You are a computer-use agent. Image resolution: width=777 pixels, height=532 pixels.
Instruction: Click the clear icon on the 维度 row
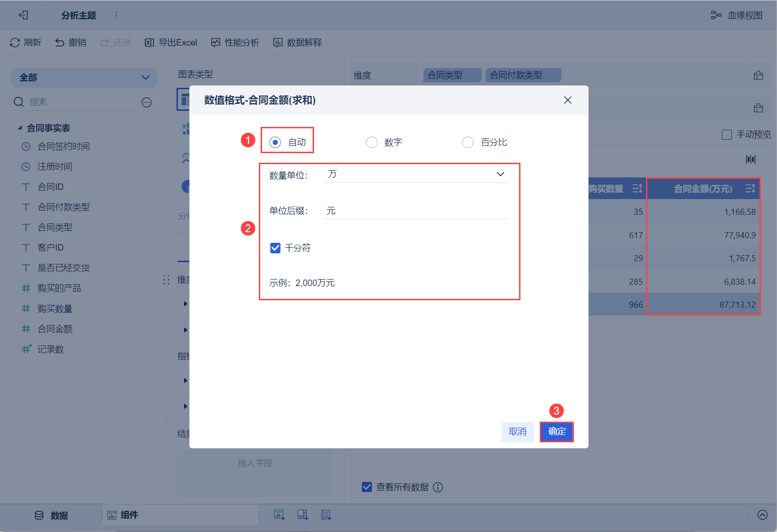(x=759, y=75)
